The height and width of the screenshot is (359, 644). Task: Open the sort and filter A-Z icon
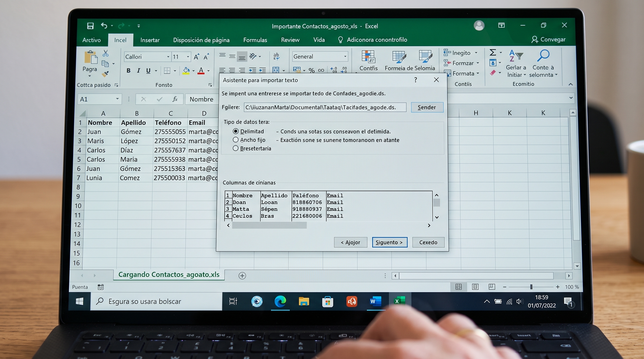(x=516, y=56)
